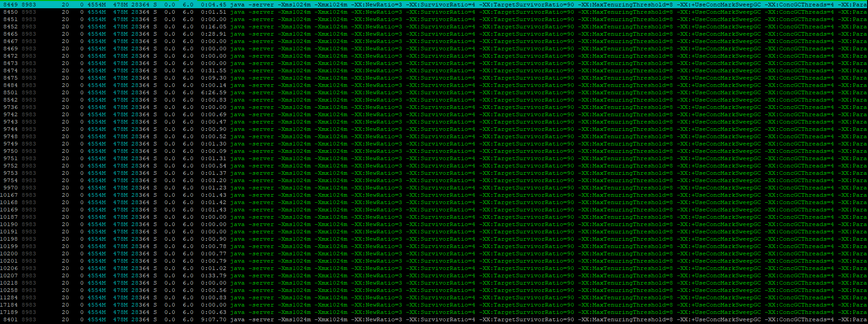
Task: Select process row with PID 10218
Action: 434,283
